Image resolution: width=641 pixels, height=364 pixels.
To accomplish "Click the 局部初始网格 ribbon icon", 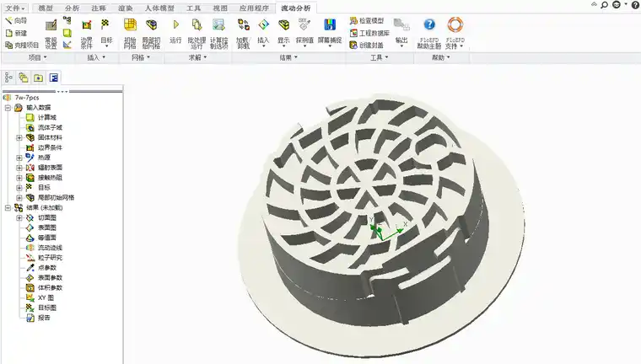I will coord(152,32).
